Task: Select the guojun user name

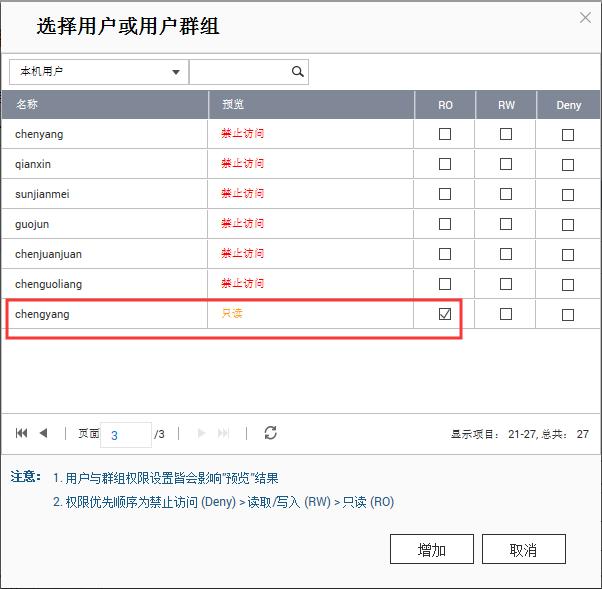Action: [32, 224]
